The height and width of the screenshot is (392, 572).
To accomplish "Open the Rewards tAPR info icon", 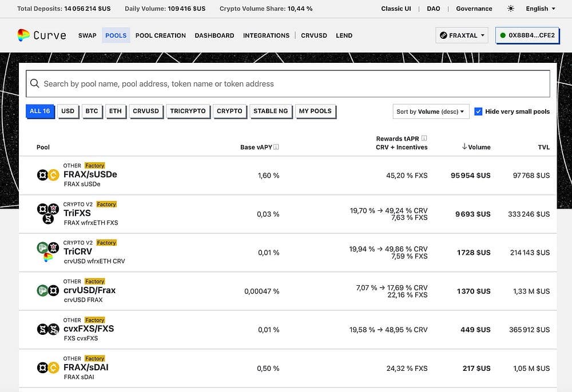I will pyautogui.click(x=424, y=138).
